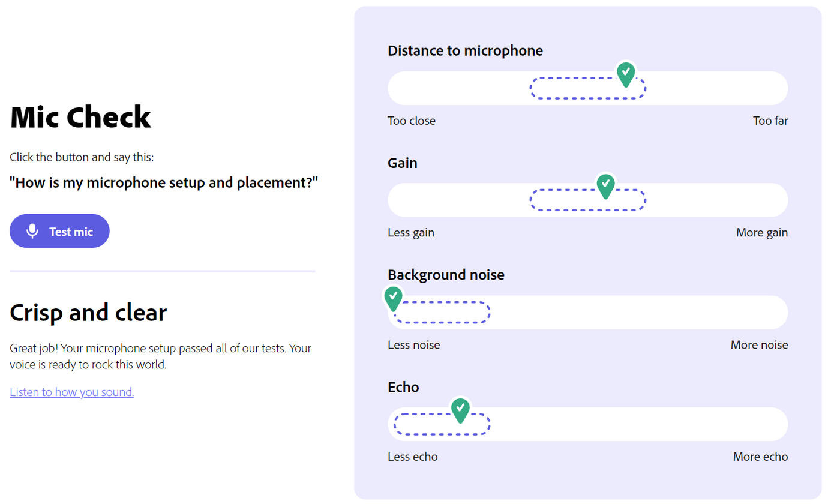The height and width of the screenshot is (504, 828).
Task: Click the microphone icon in Test mic button
Action: click(x=32, y=231)
